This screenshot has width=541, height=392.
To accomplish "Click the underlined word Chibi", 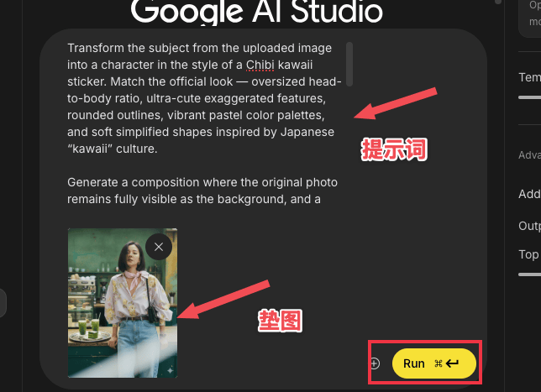I will 260,65.
